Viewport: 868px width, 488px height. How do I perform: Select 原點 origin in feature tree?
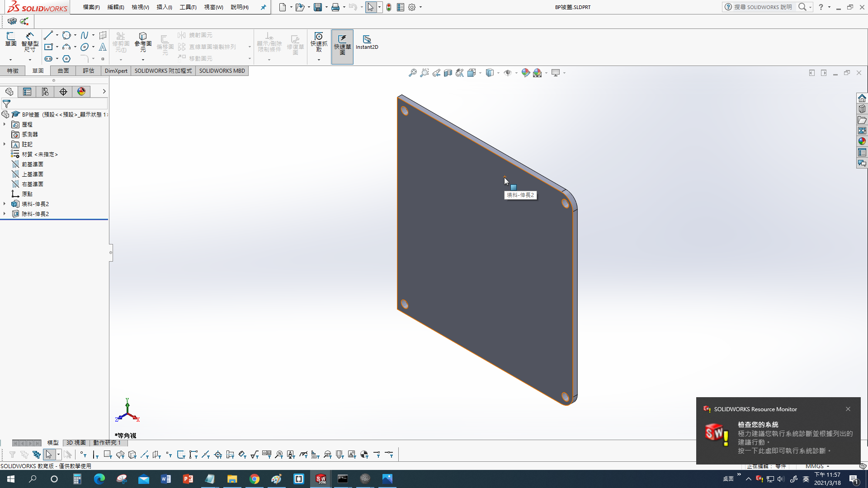tap(27, 194)
